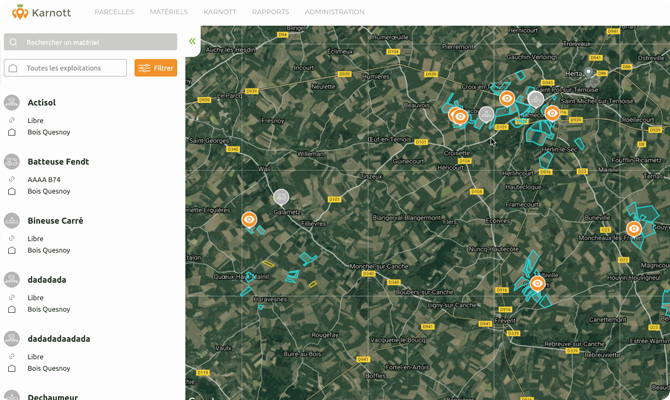Click the Bineuse Carré equipment icon

pos(12,221)
